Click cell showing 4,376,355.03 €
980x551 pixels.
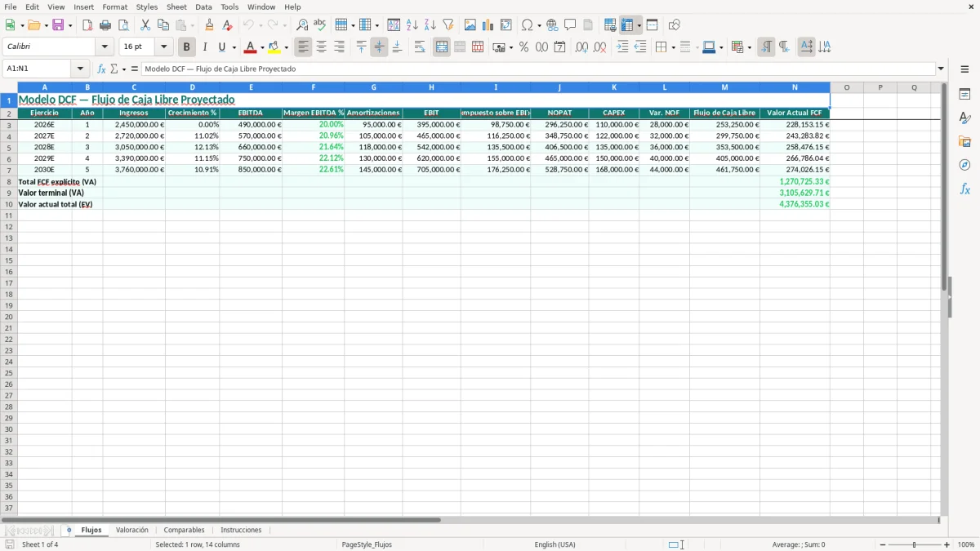tap(795, 204)
